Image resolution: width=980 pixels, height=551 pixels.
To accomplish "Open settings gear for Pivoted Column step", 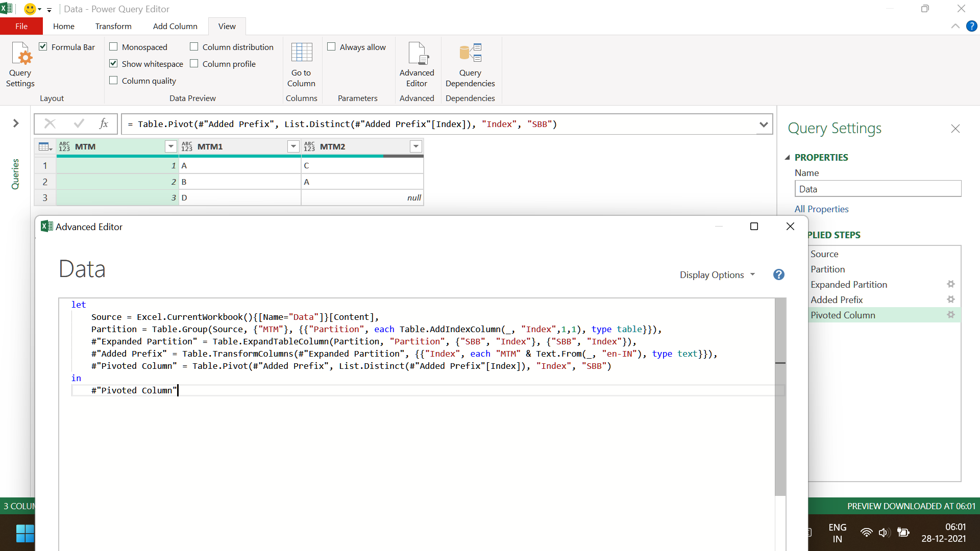I will [x=950, y=315].
